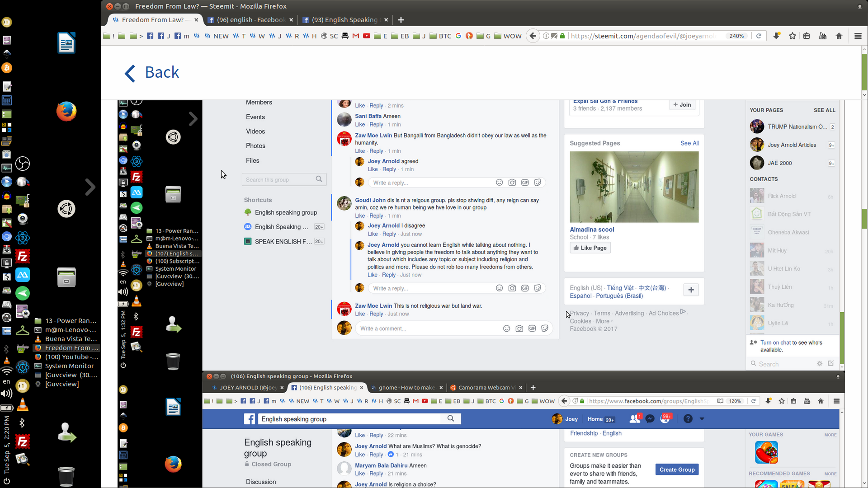Expand the 'G' bookmarks folder
The width and height of the screenshot is (868, 488).
click(484, 36)
